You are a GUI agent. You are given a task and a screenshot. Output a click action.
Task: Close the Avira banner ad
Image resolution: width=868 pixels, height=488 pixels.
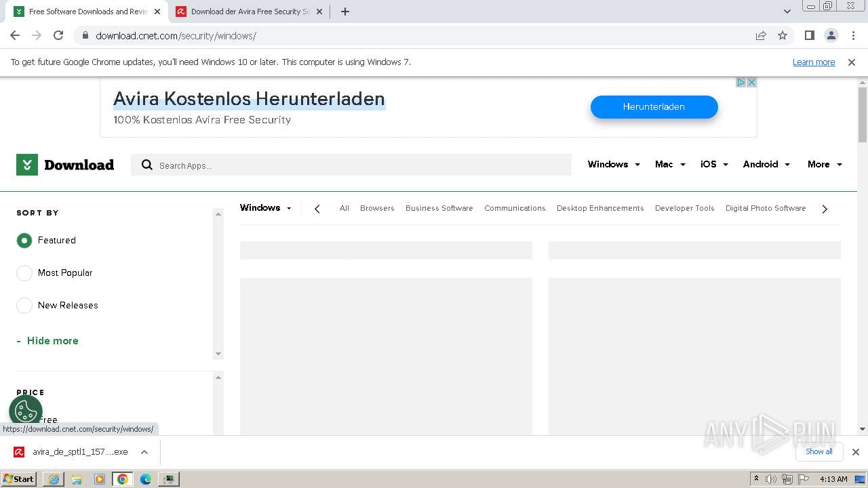[751, 82]
